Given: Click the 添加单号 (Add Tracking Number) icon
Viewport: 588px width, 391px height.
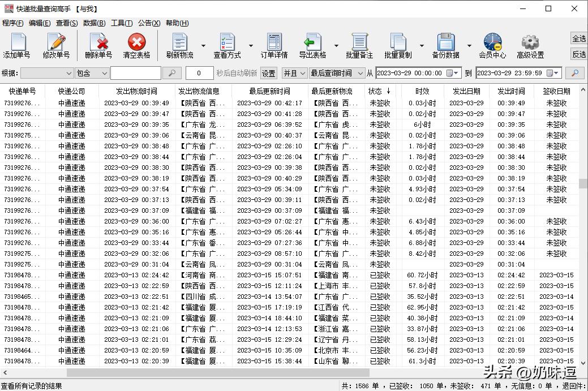Looking at the screenshot, I should pyautogui.click(x=18, y=45).
